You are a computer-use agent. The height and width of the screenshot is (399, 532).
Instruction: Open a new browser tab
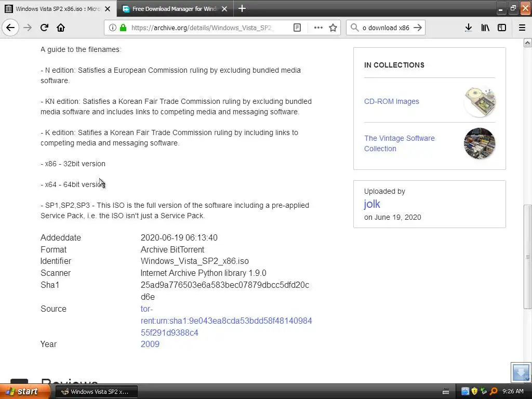coord(242,8)
